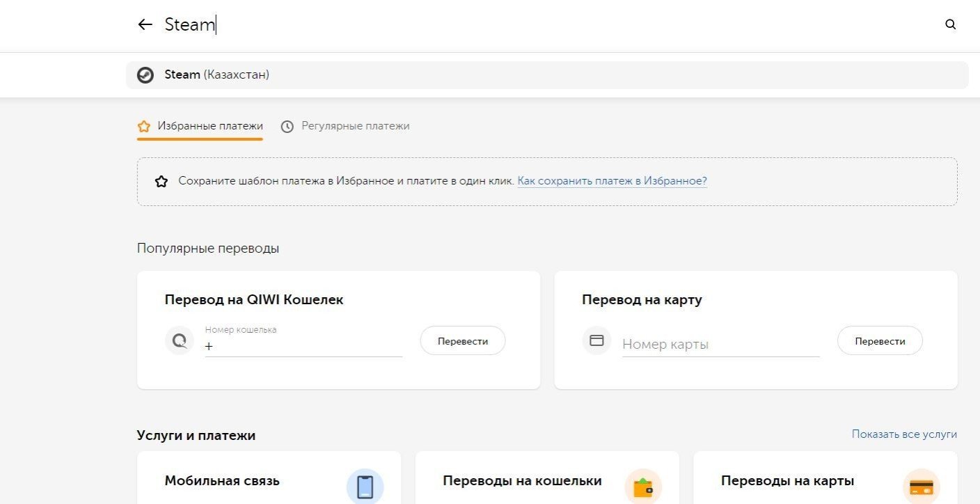Click the card icon beside Номер карты
This screenshot has width=980, height=504.
(x=596, y=341)
